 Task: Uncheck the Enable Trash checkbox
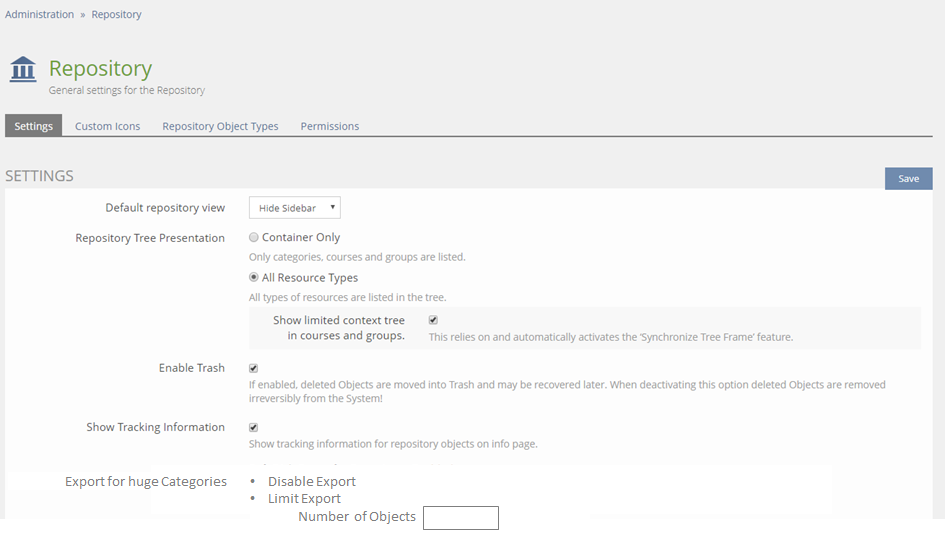coord(254,368)
